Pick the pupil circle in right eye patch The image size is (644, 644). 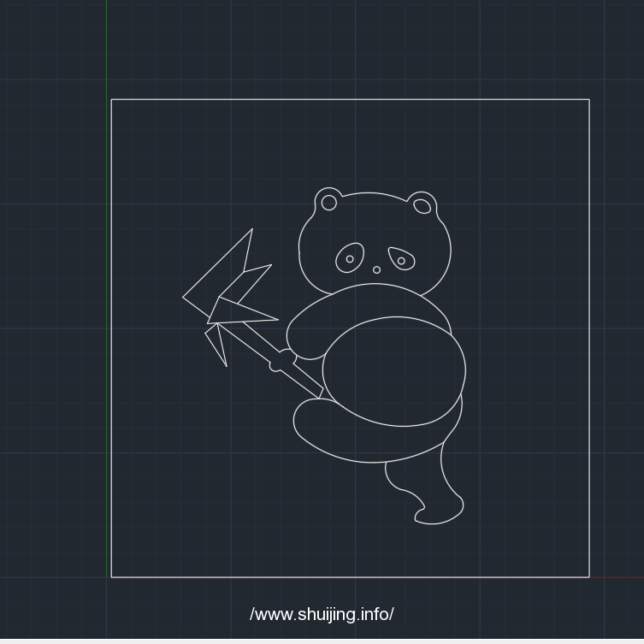(401, 261)
